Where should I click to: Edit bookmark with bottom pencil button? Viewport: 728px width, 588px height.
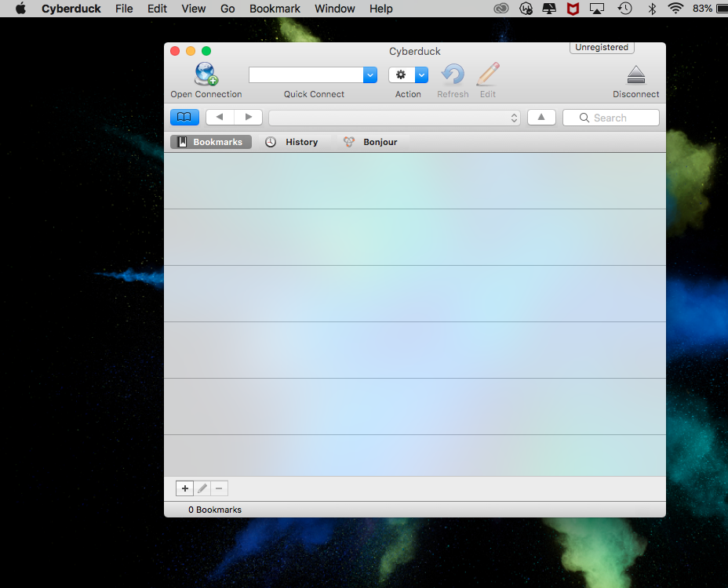coord(202,488)
